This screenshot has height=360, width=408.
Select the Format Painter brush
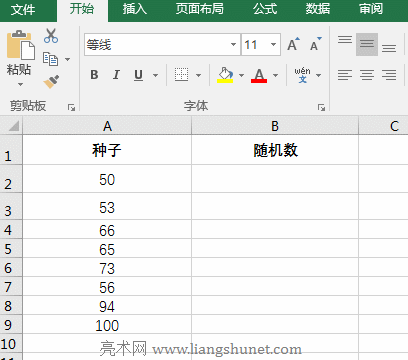[x=51, y=81]
